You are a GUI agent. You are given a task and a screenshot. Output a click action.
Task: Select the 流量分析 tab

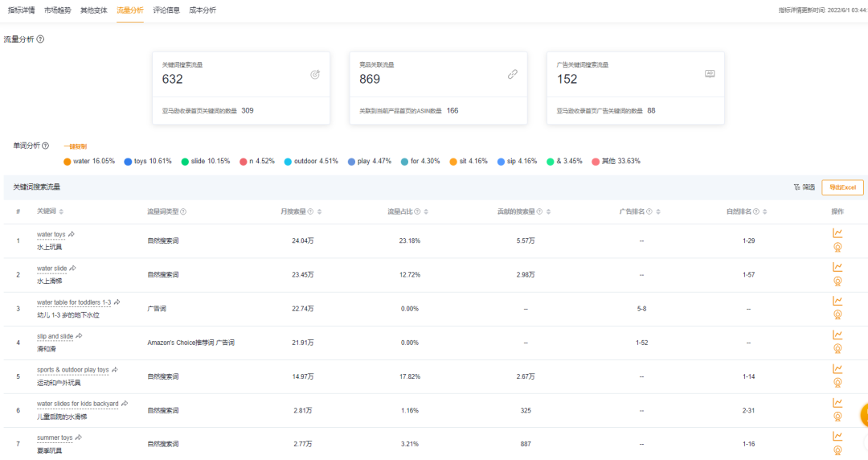point(130,10)
